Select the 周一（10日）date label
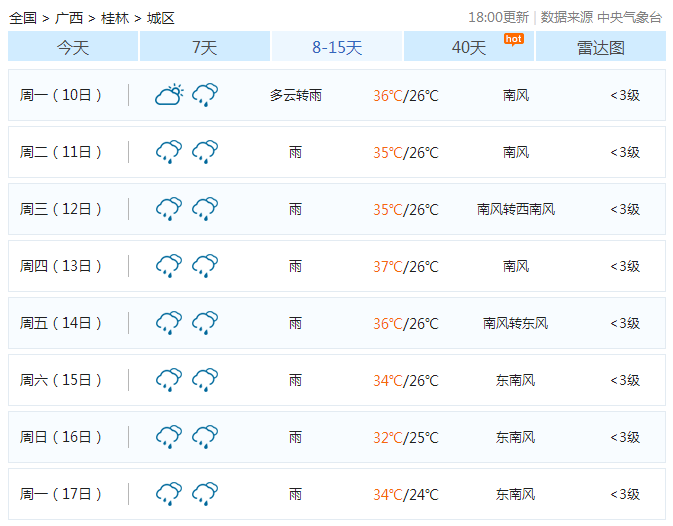Viewport: 673px width, 526px height. (61, 95)
